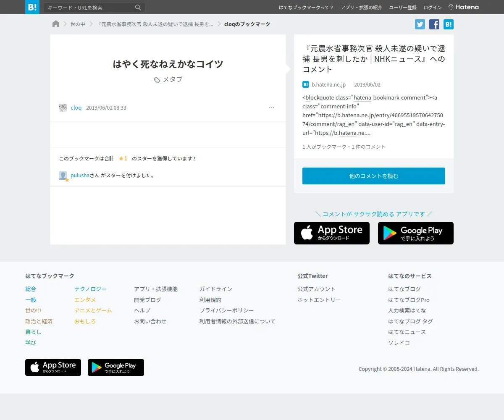Image resolution: width=504 pixels, height=420 pixels.
Task: Open アプリ・拡張の紹介 in header
Action: [x=362, y=8]
